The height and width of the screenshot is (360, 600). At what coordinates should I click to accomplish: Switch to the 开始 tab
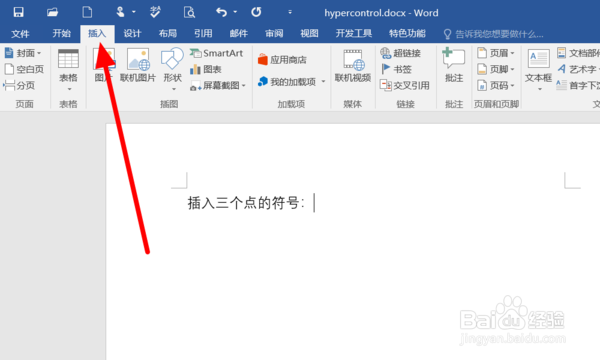click(62, 34)
